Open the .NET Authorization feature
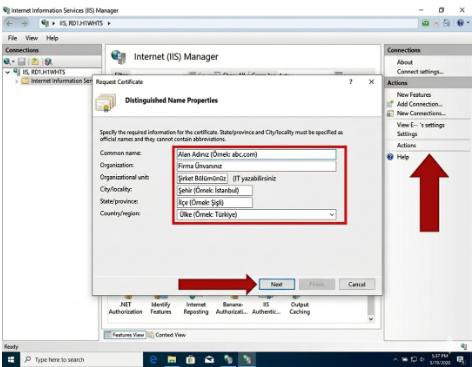Image resolution: width=472 pixels, height=367 pixels. [x=125, y=306]
